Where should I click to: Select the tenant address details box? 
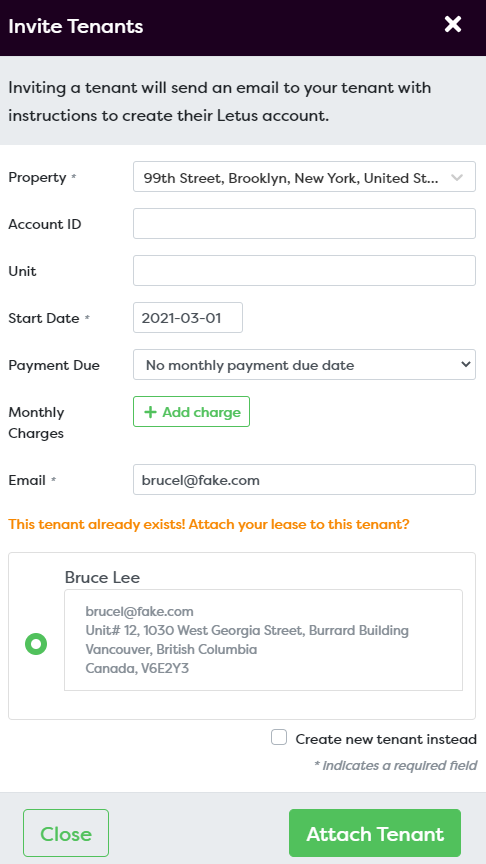(x=263, y=640)
